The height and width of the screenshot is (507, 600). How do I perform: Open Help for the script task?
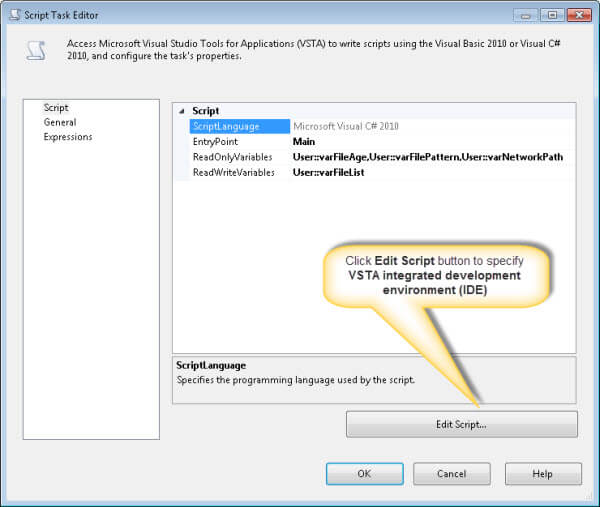(543, 474)
